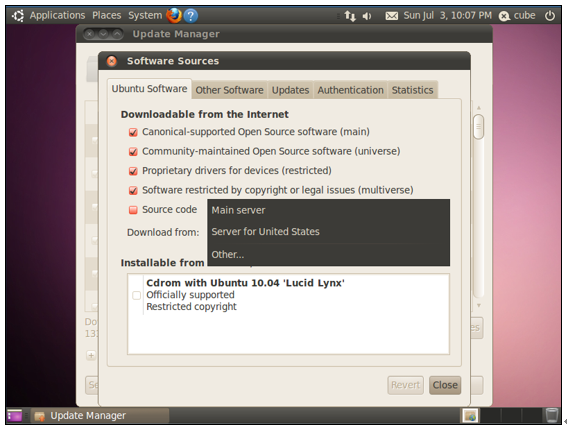The height and width of the screenshot is (429, 567).
Task: Toggle multiverse software checkbox
Action: pyautogui.click(x=133, y=190)
